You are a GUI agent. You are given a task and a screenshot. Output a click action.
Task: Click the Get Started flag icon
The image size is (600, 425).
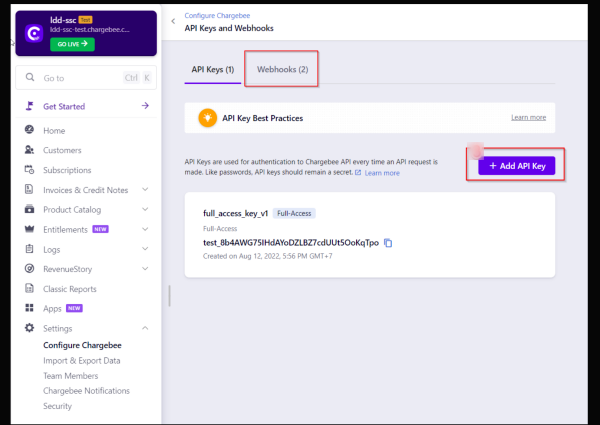[29, 106]
